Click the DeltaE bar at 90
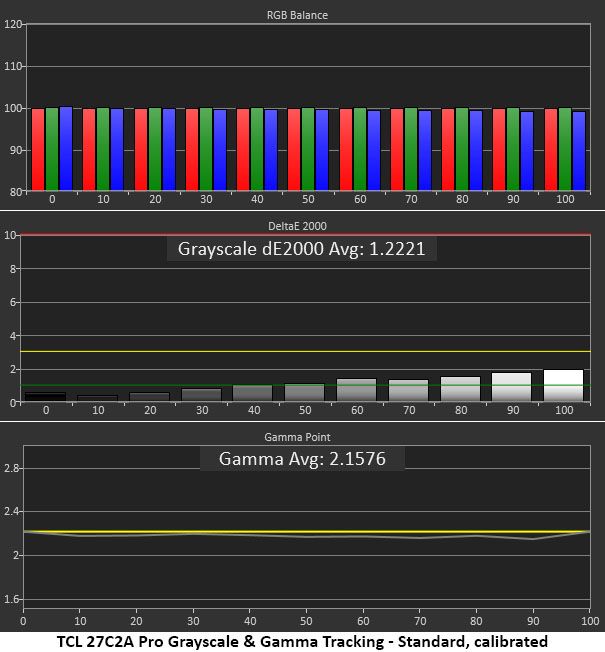Image resolution: width=605 pixels, height=652 pixels. (511, 387)
